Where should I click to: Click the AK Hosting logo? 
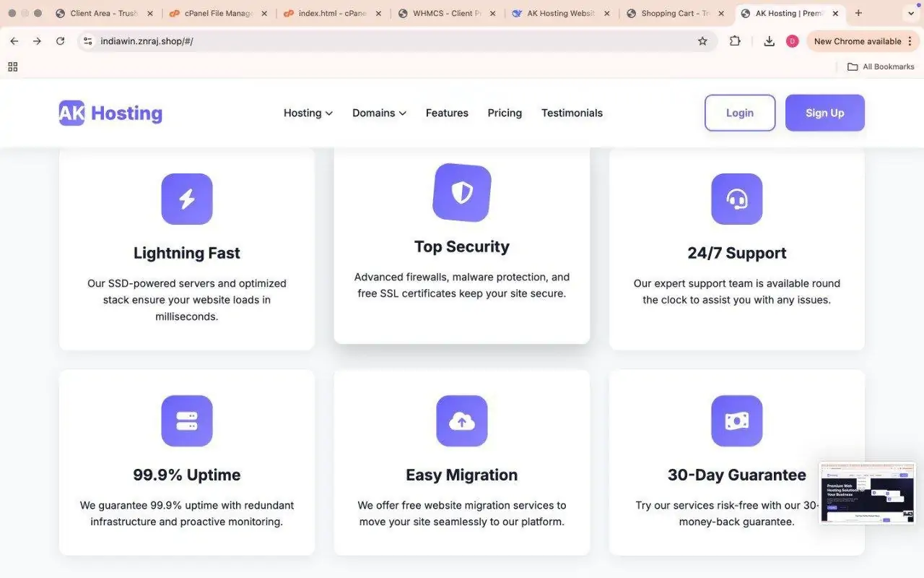tap(110, 113)
